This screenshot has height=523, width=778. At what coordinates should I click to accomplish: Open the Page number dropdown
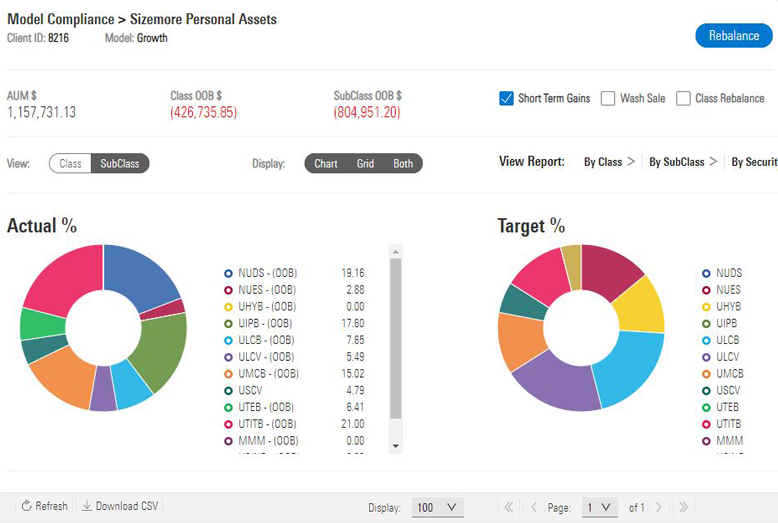(599, 507)
